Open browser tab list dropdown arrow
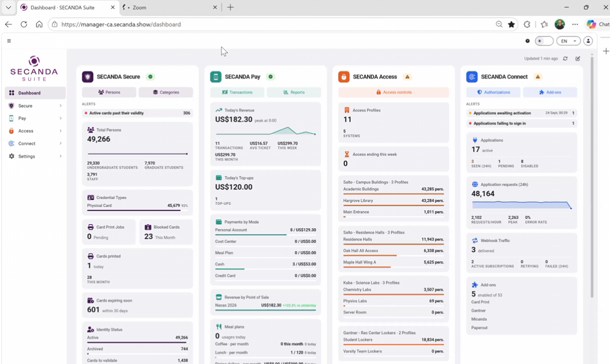 (8, 7)
